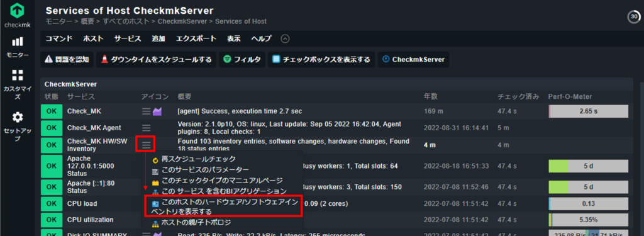Click the 再スケジュールチェック reload icon
The image size is (644, 236).
tap(155, 160)
